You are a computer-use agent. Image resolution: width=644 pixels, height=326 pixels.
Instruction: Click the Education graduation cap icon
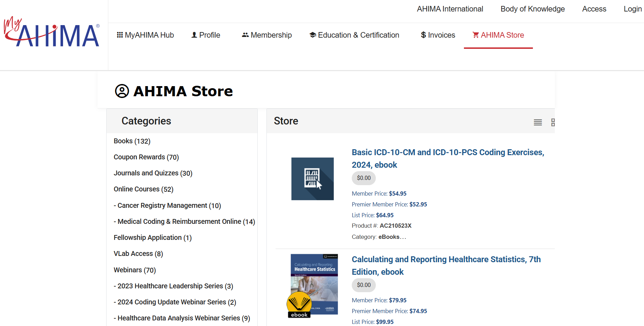click(313, 35)
